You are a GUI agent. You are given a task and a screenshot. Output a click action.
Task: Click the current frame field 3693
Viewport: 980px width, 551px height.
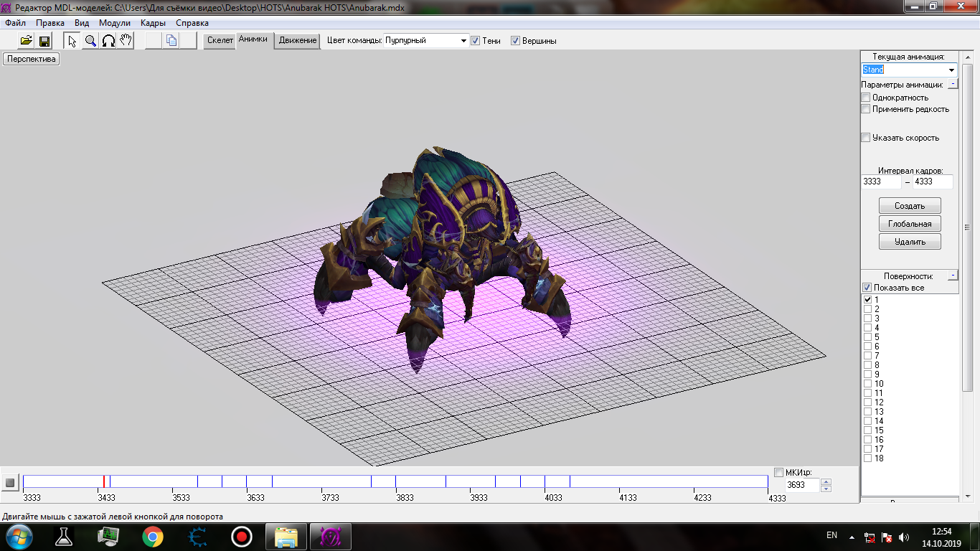(x=803, y=485)
